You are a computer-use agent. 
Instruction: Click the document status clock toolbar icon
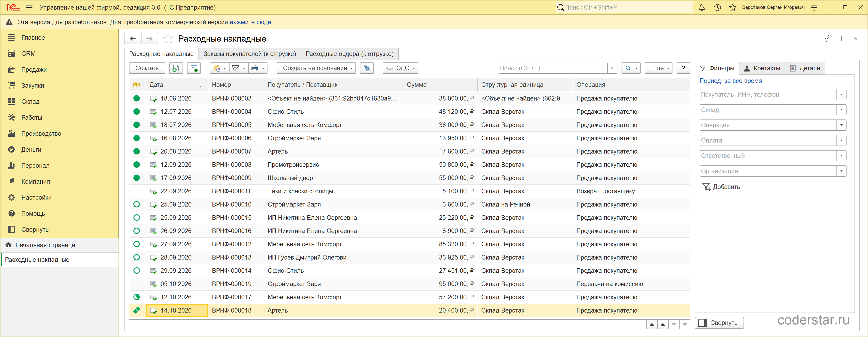[x=219, y=68]
